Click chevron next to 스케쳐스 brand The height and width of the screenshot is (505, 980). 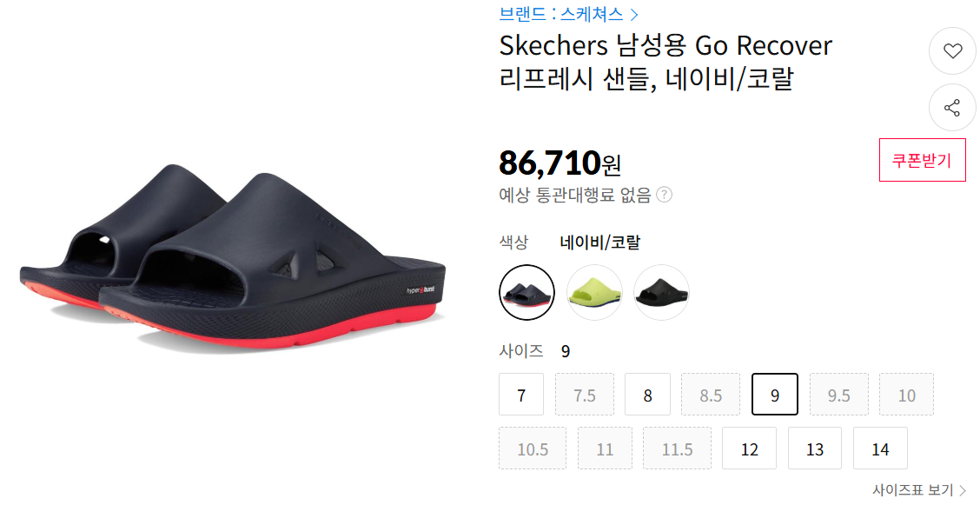tap(634, 15)
